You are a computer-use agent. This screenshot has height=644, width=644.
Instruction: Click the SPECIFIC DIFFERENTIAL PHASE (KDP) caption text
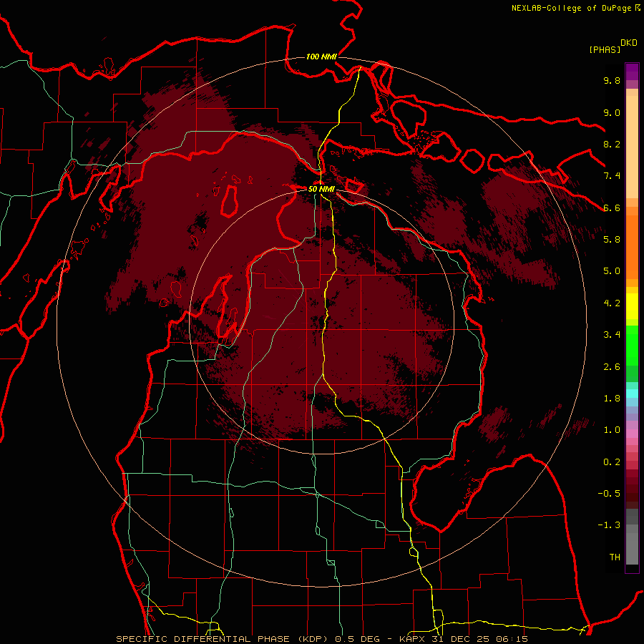pyautogui.click(x=224, y=639)
